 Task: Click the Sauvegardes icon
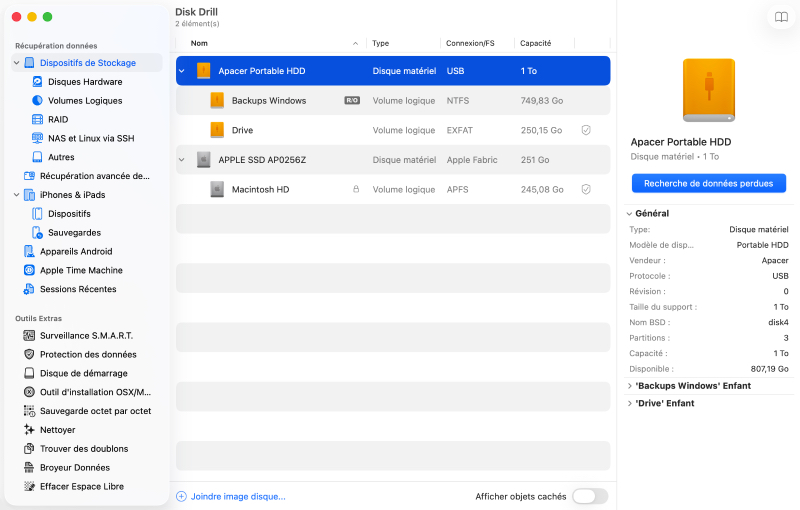coord(37,233)
